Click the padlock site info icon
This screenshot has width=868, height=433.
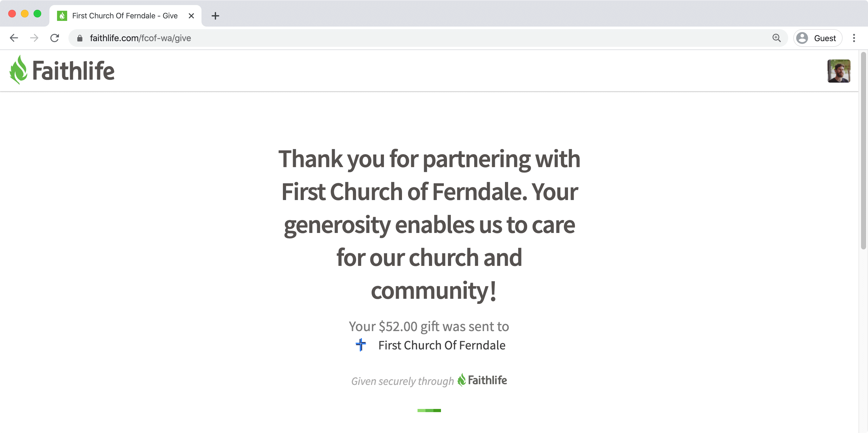click(80, 38)
